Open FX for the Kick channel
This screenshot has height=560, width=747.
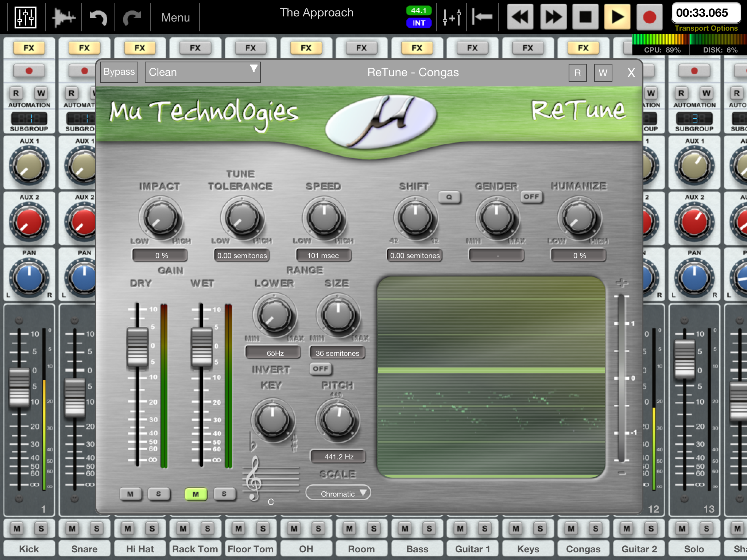click(x=29, y=48)
